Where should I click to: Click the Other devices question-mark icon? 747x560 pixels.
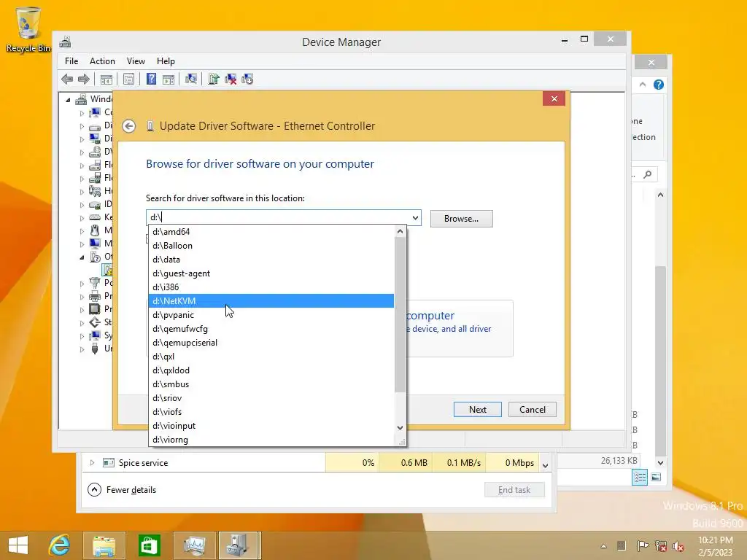(96, 257)
